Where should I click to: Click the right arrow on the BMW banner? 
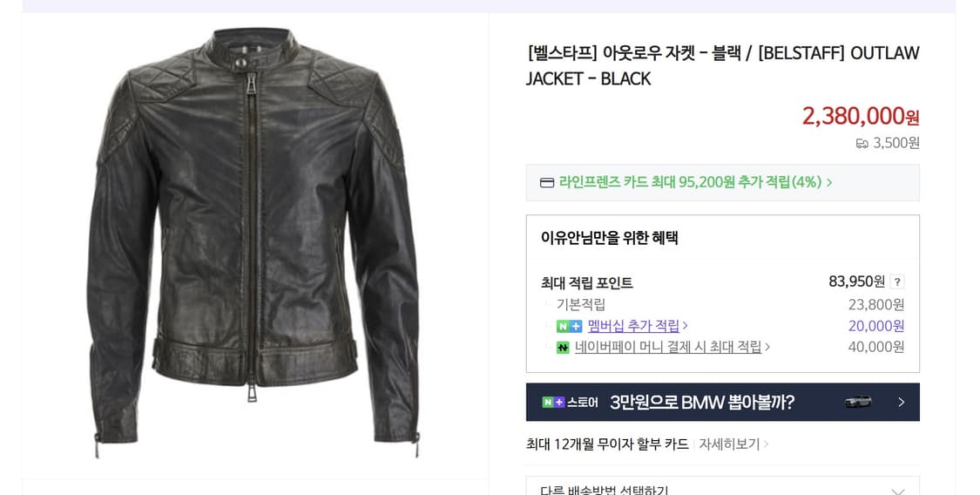point(901,403)
